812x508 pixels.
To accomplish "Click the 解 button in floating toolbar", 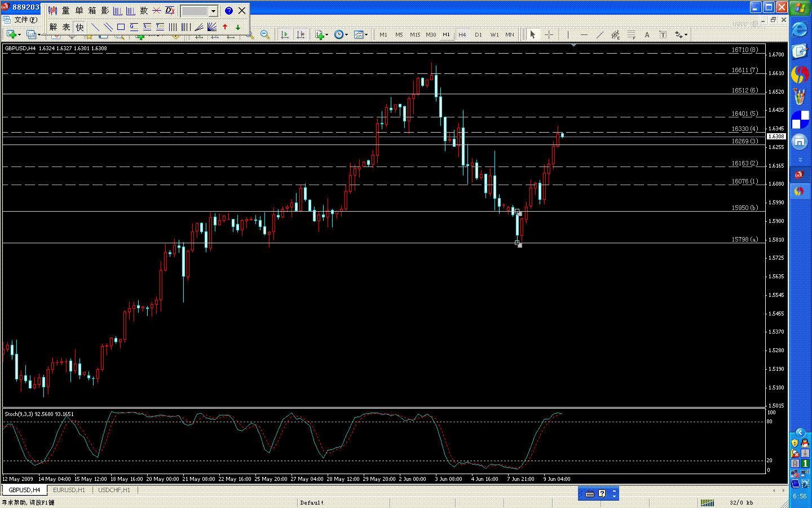I will pyautogui.click(x=53, y=27).
